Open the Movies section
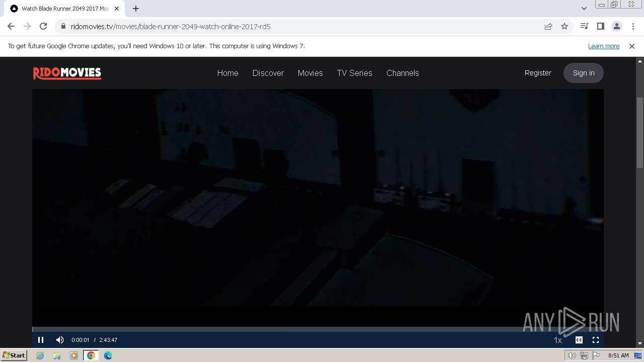The height and width of the screenshot is (362, 644). pos(310,73)
